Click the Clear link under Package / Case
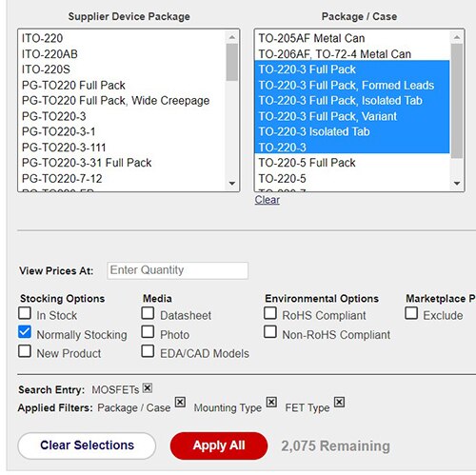This screenshot has height=475, width=476. (x=268, y=200)
